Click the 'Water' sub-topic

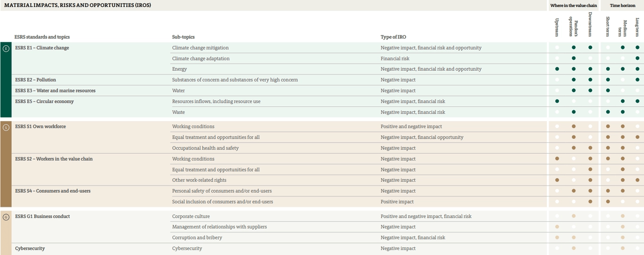(x=178, y=90)
